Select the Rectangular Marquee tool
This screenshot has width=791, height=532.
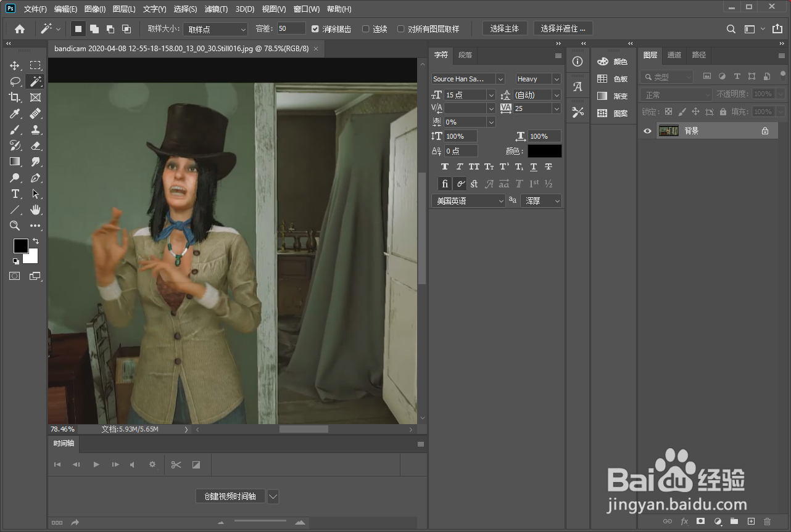pos(35,65)
